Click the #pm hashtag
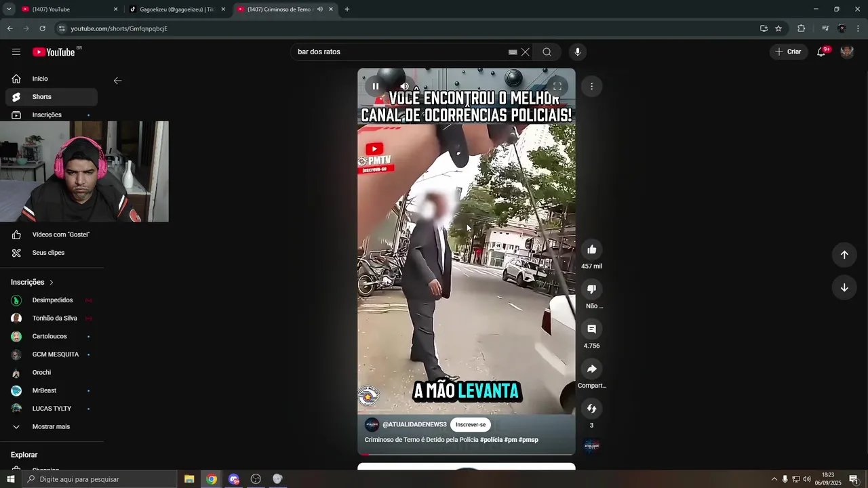Viewport: 868px width, 488px height. 511,440
